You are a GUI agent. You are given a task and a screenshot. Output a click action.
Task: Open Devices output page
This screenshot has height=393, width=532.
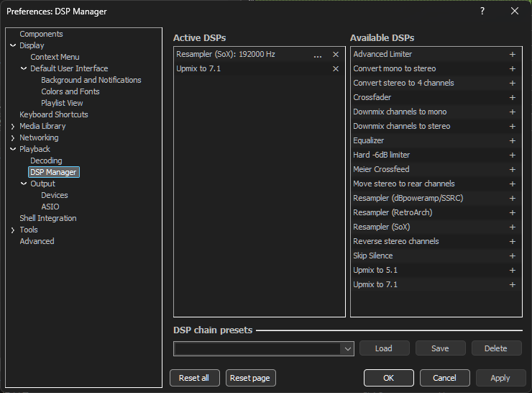click(x=55, y=195)
